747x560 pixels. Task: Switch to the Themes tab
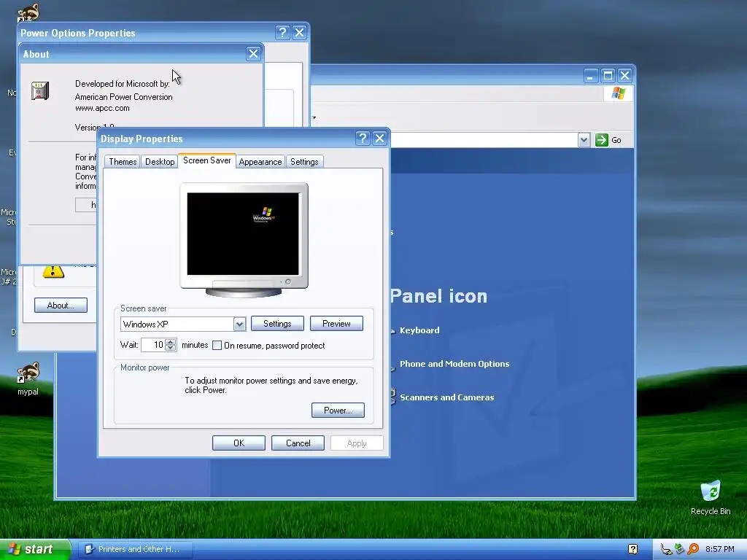[123, 162]
